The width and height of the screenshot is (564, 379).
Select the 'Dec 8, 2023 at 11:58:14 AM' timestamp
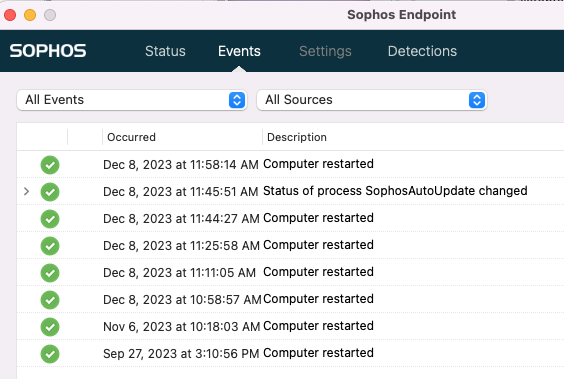pos(181,165)
